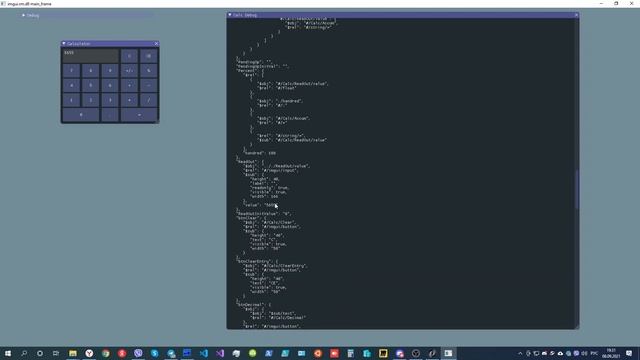Click the equals button on calculator
The image size is (640, 360).
pos(139,115)
